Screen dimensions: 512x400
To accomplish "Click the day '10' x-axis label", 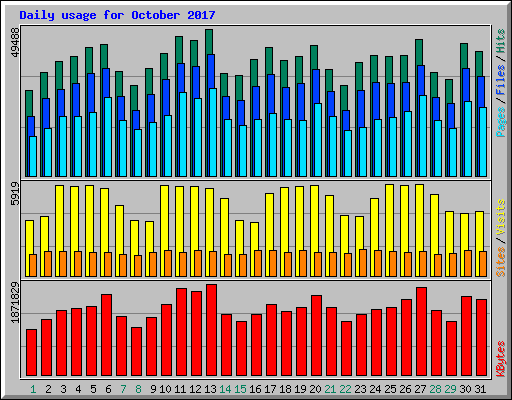I will 165,389.
